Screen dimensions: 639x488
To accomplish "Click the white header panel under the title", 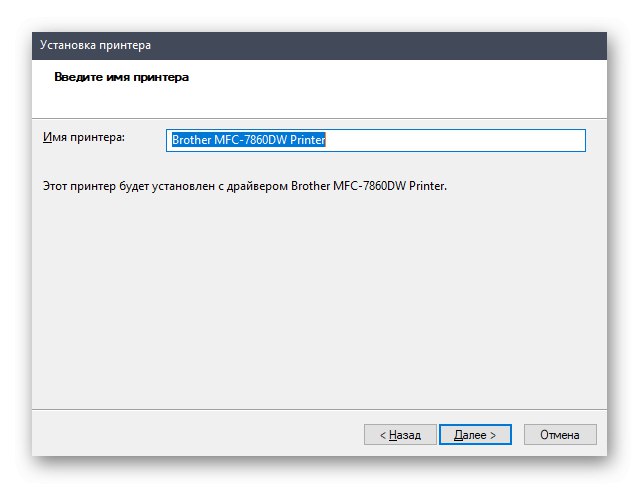I will click(400, 90).
